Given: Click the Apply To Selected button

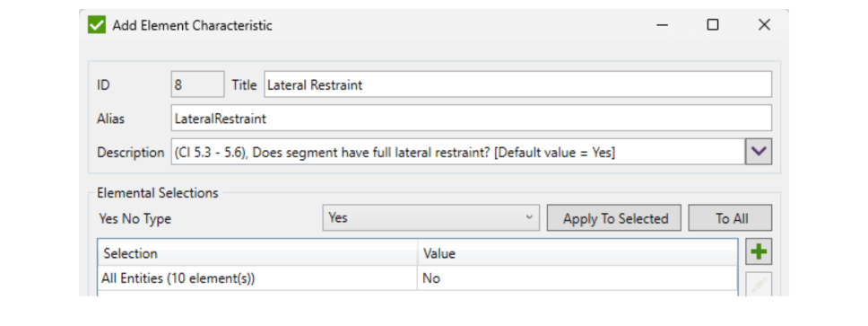Looking at the screenshot, I should [615, 218].
